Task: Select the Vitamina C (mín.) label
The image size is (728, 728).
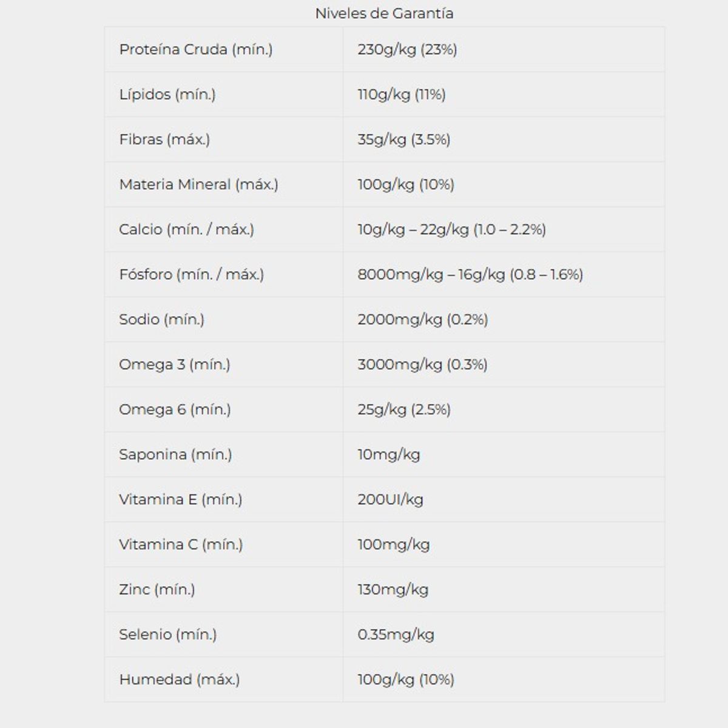Action: (x=181, y=544)
